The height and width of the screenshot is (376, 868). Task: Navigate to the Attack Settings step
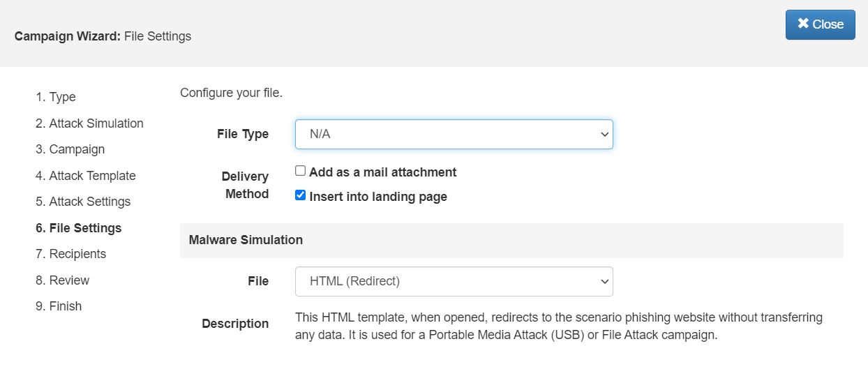[83, 202]
